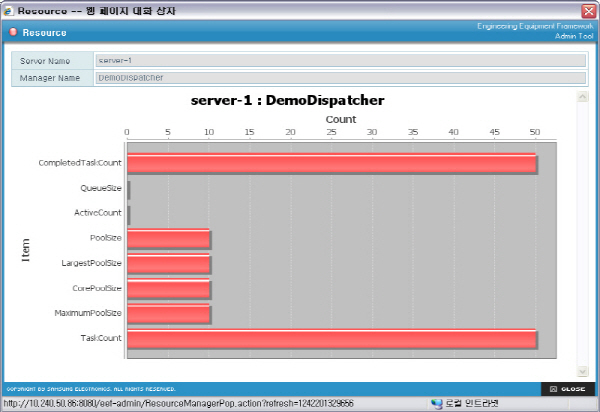Click the Internet Explorer icon in title bar
This screenshot has width=600, height=412.
[9, 10]
